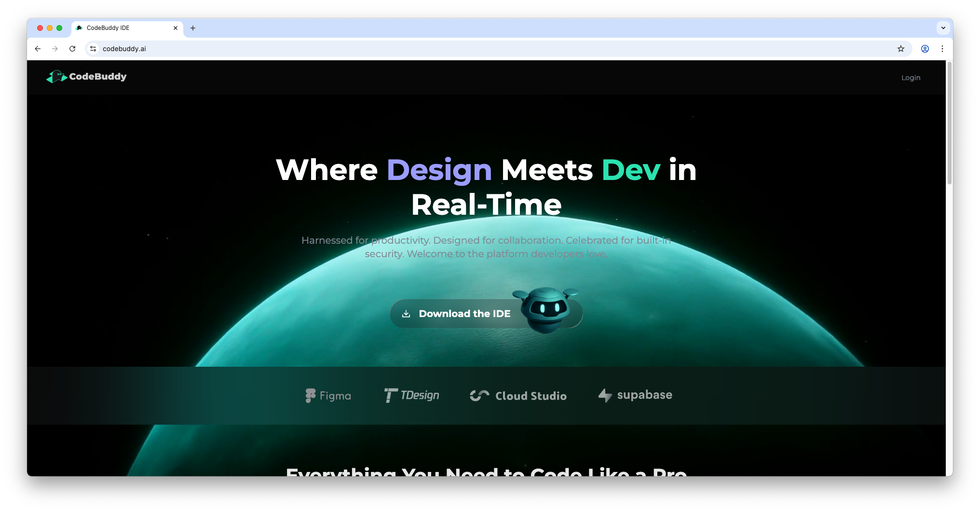Click the browser forward arrow
This screenshot has width=980, height=512.
click(x=55, y=49)
